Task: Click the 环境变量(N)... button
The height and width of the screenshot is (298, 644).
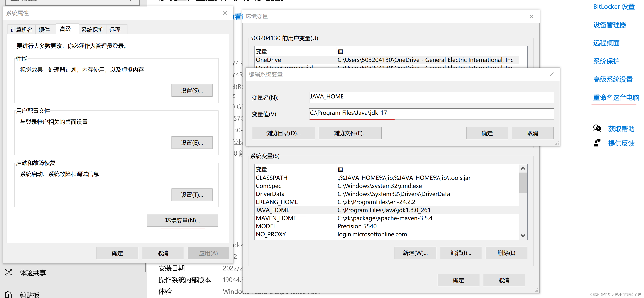Action: 183,220
